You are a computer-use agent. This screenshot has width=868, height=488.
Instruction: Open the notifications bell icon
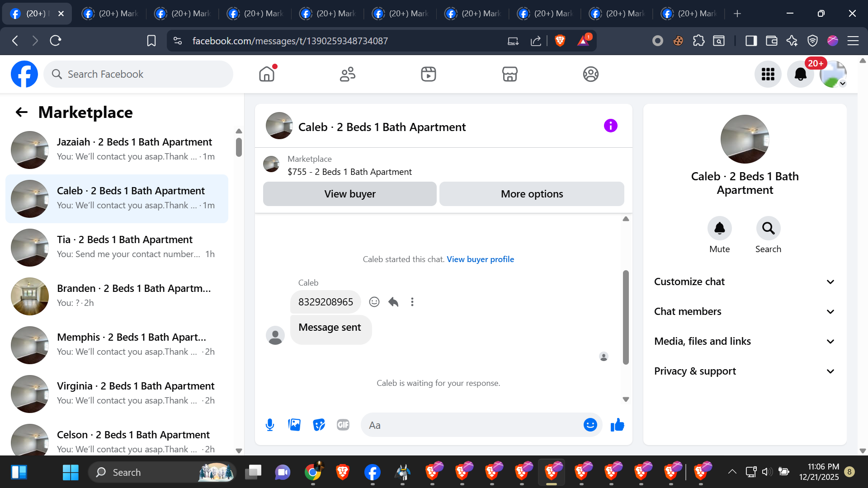800,74
